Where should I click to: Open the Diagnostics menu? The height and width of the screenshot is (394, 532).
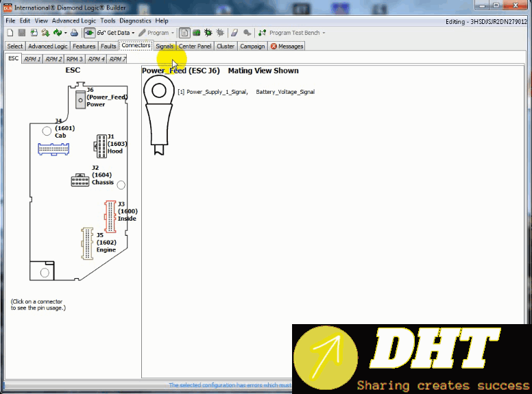click(135, 21)
